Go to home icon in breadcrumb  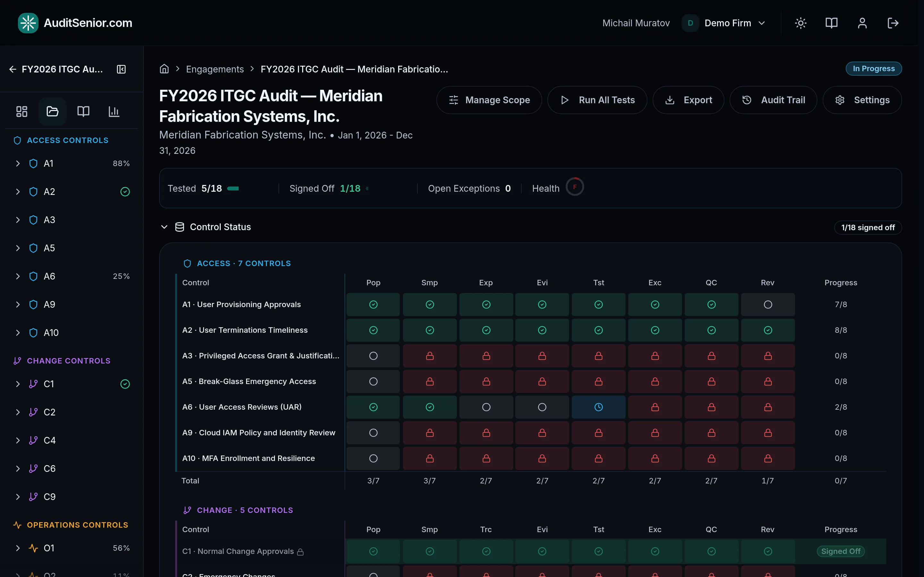164,69
